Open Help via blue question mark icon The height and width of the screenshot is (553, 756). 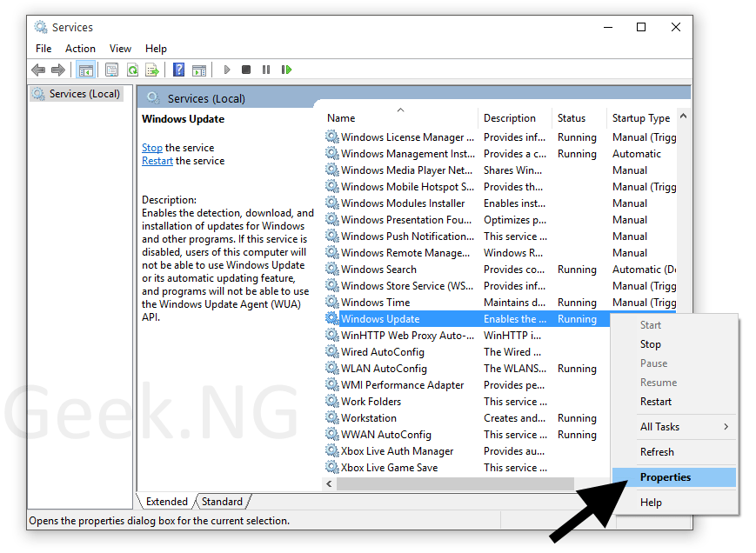[178, 70]
